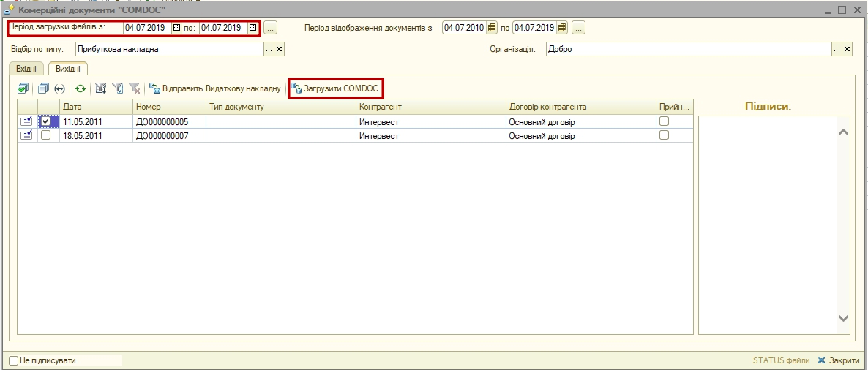Click file load end date field after по:

(224, 27)
